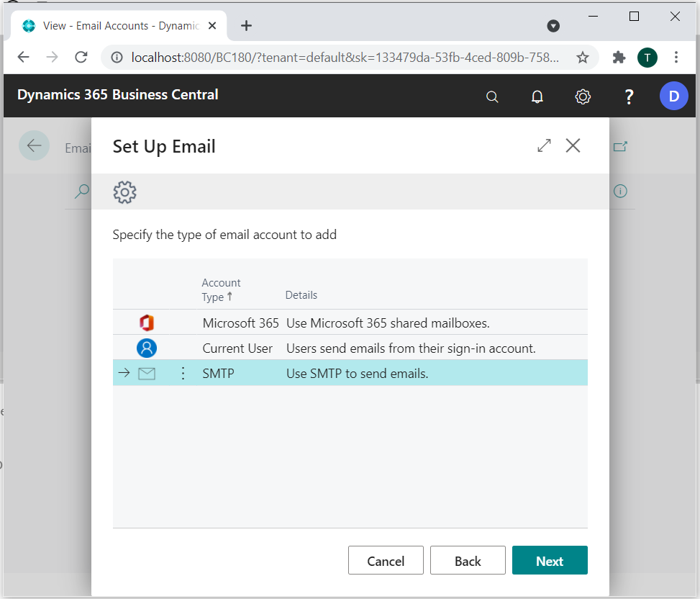Open the browser Extensions puzzle icon
This screenshot has height=599, width=700.
619,57
